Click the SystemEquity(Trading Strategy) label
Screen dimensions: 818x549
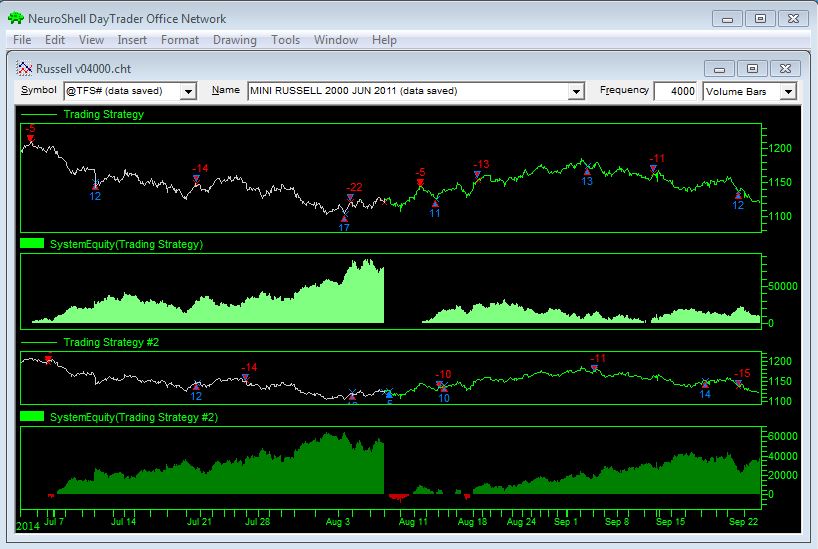[126, 244]
